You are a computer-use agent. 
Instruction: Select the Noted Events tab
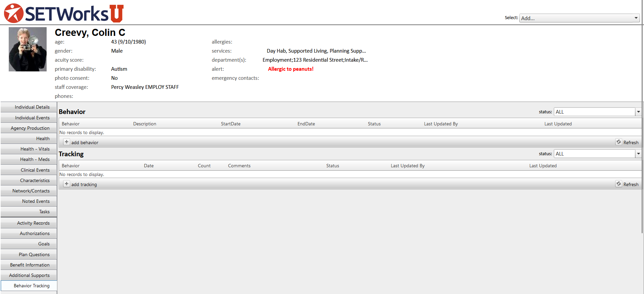click(x=29, y=201)
